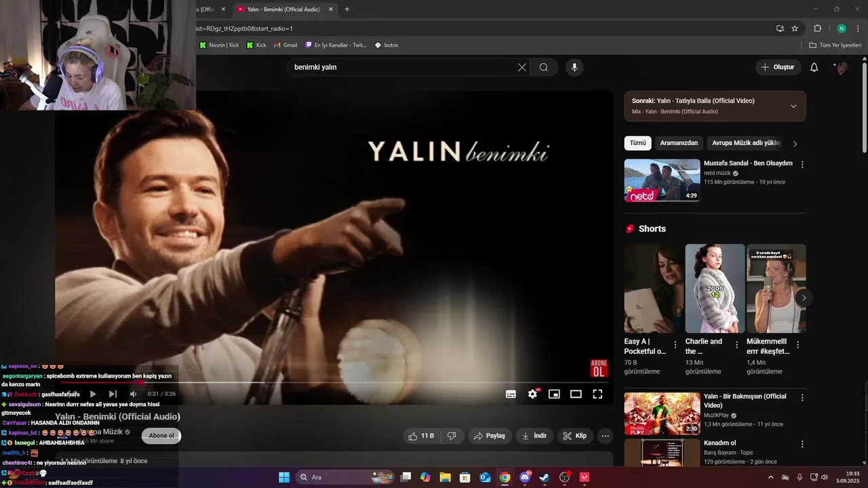Show next Shorts with arrow button
This screenshot has width=868, height=488.
pyautogui.click(x=804, y=298)
